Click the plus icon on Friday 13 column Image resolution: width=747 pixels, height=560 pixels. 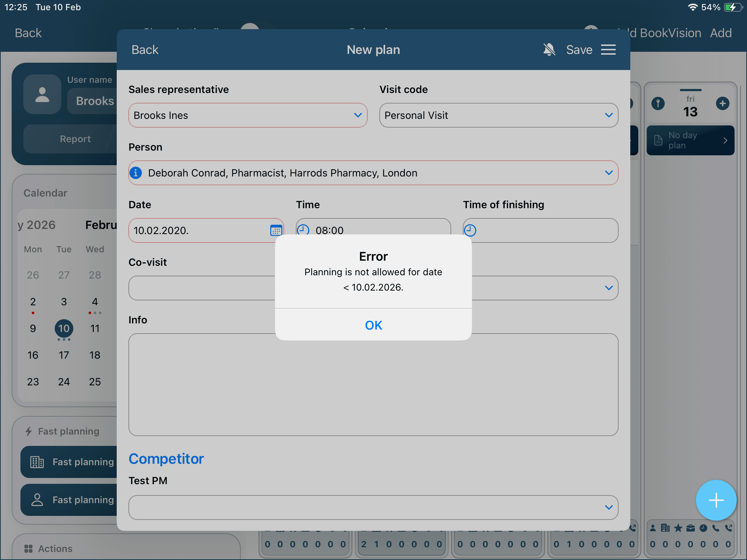[722, 104]
